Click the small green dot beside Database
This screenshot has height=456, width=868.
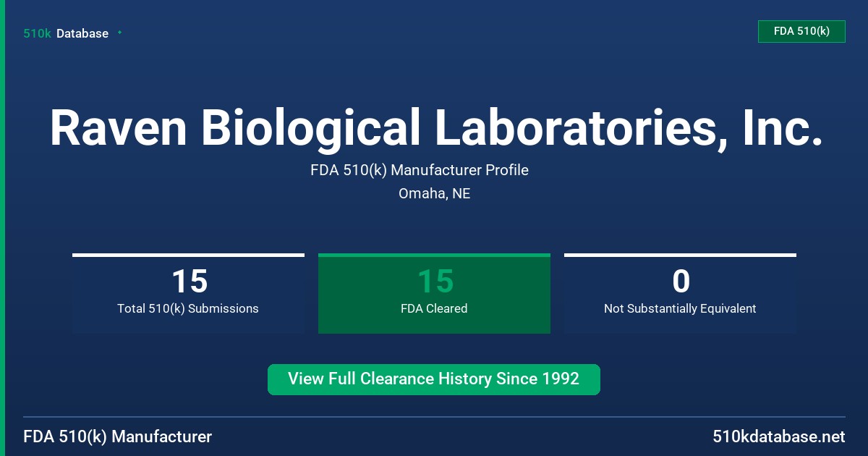pos(119,33)
